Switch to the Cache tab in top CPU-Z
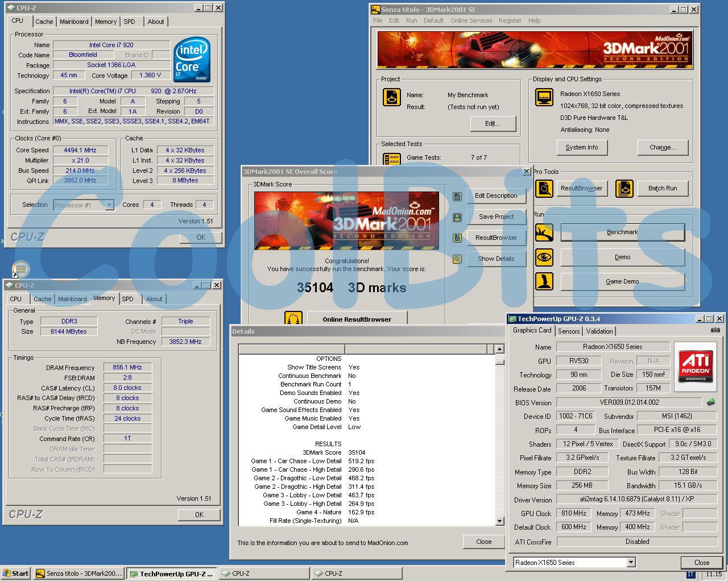This screenshot has width=728, height=582. pos(44,22)
